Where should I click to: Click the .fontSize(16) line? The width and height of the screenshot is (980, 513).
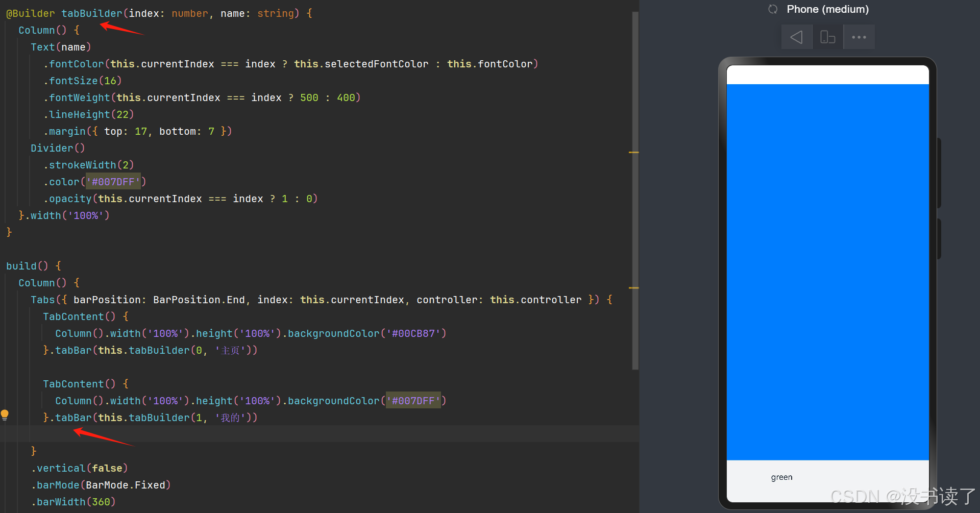pyautogui.click(x=83, y=81)
